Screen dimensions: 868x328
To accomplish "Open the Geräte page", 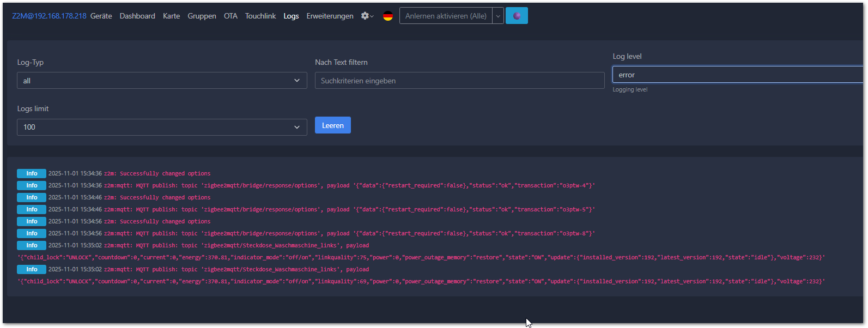I will [101, 16].
